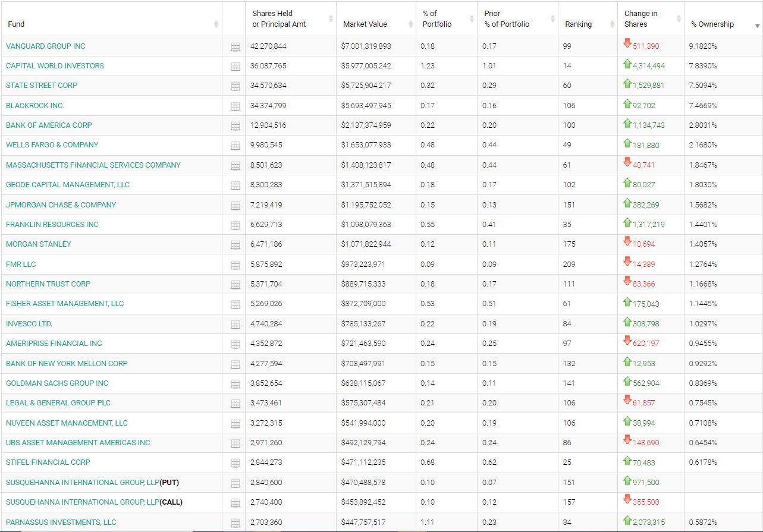Follow the STATE STREET CORP link
Image resolution: width=763 pixels, height=532 pixels.
coord(42,85)
